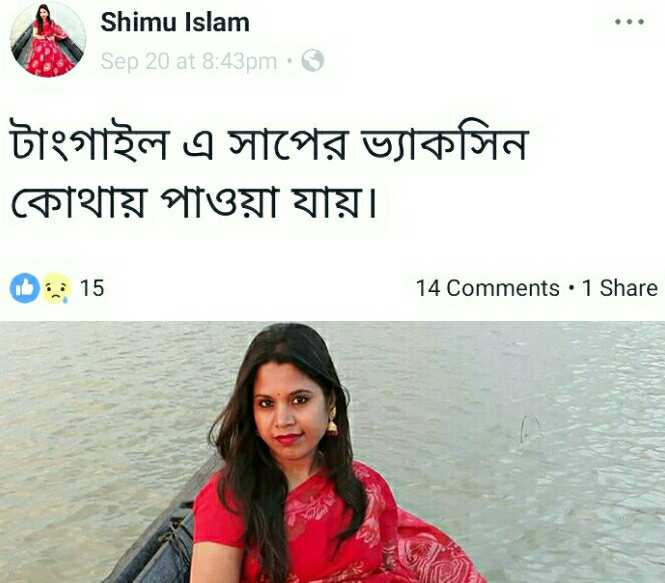Viewport: 665px width, 583px height.
Task: Click the small floating object in the water
Action: pos(529,430)
